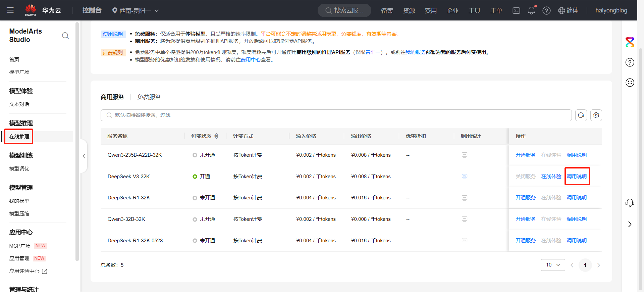
Task: Go to 控制台 console
Action: click(92, 10)
